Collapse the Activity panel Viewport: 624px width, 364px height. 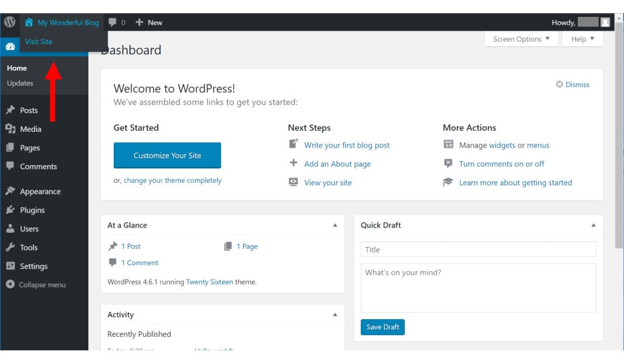click(x=335, y=315)
